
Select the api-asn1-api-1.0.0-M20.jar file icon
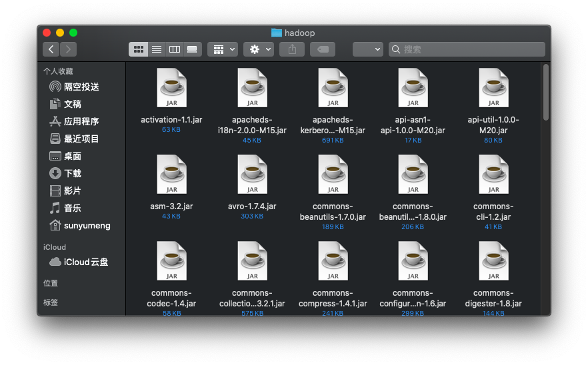click(x=413, y=88)
